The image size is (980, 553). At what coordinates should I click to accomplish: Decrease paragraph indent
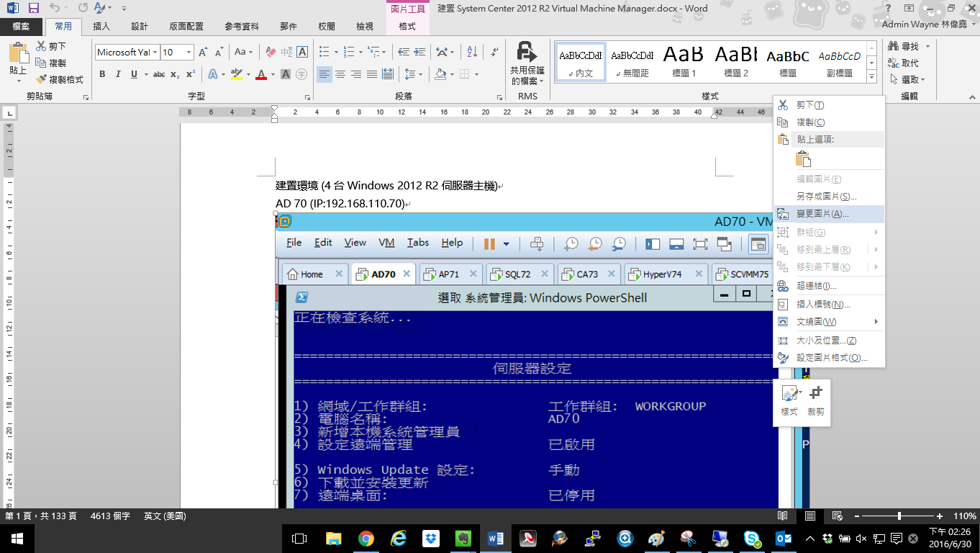pos(404,52)
